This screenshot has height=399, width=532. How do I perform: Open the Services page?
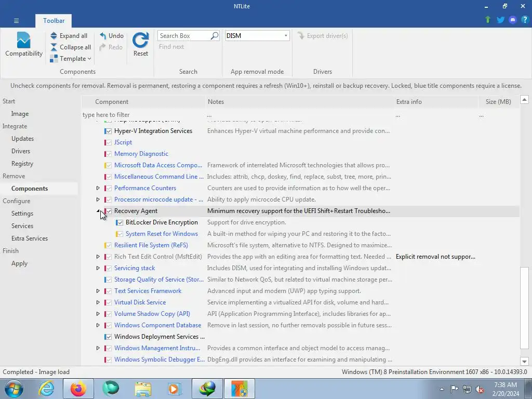[22, 226]
